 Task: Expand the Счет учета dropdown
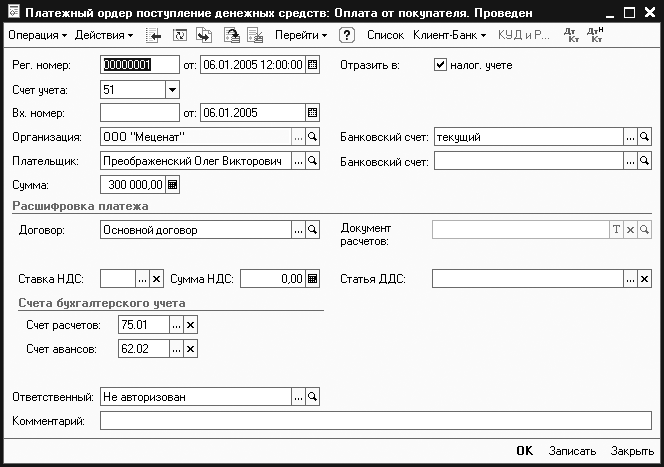(172, 89)
